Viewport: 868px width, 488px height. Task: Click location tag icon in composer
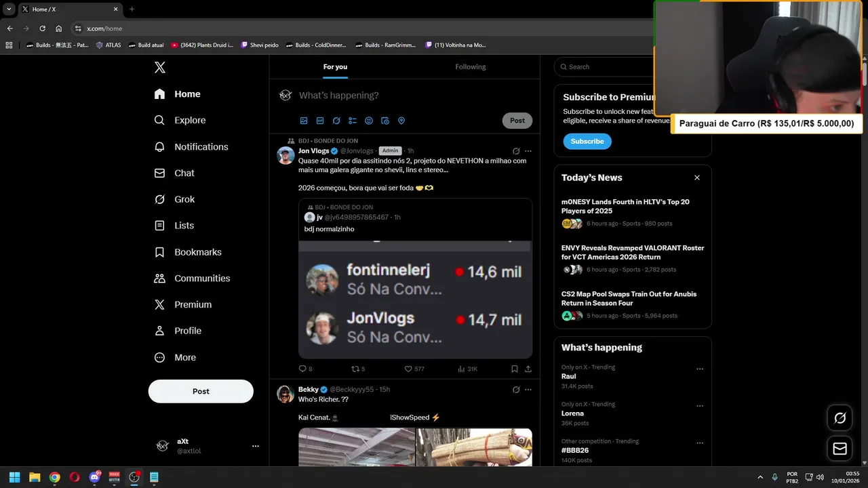click(x=401, y=121)
